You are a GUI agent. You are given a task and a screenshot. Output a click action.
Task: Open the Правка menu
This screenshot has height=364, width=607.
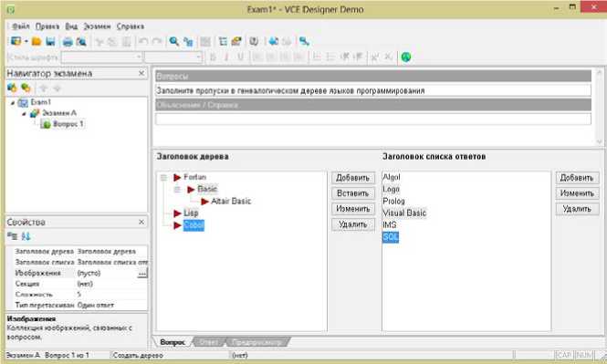coord(47,26)
